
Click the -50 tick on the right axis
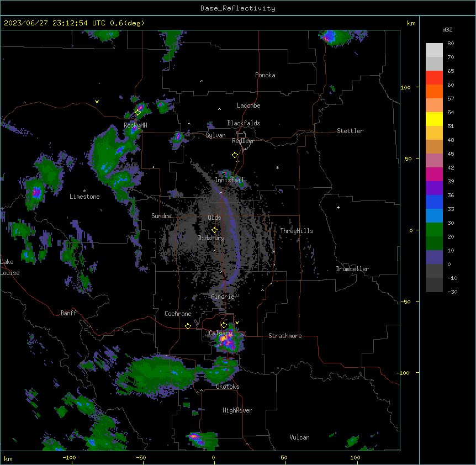pos(405,302)
